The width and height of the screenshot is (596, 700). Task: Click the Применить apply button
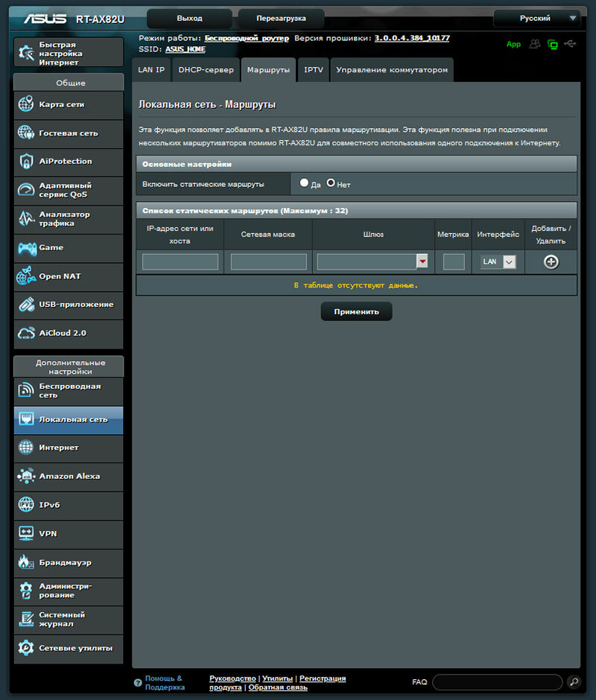pos(357,311)
